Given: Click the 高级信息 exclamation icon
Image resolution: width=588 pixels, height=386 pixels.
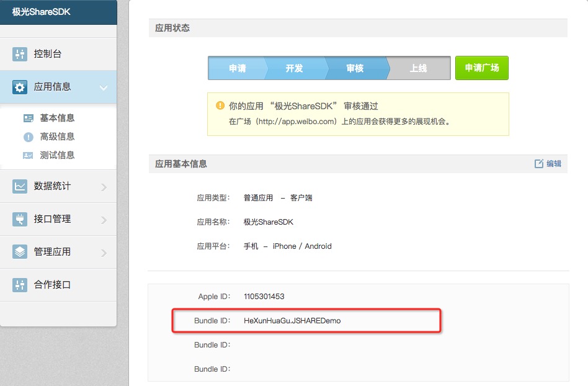Looking at the screenshot, I should click(28, 137).
